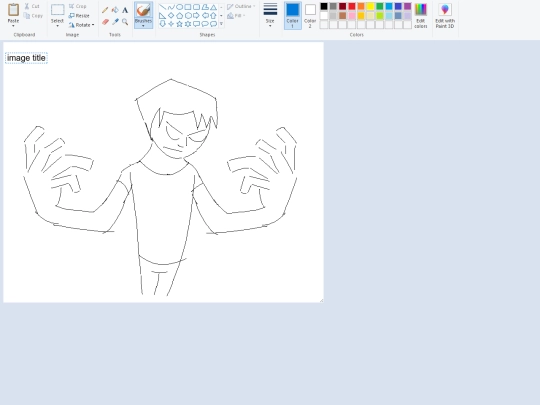The width and height of the screenshot is (540, 405).
Task: Click the 'image title' text box
Action: [26, 58]
